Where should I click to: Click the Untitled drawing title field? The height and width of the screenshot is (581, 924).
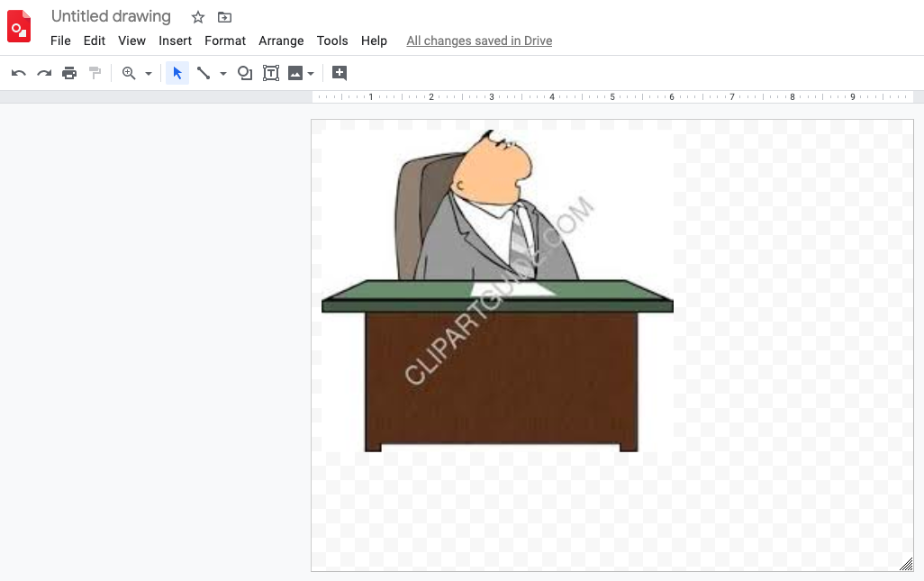(111, 16)
